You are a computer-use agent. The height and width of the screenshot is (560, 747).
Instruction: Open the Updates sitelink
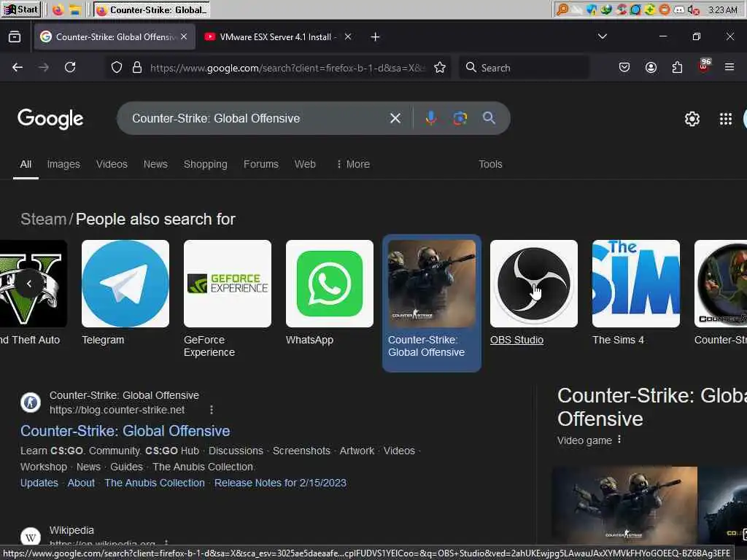pyautogui.click(x=39, y=483)
